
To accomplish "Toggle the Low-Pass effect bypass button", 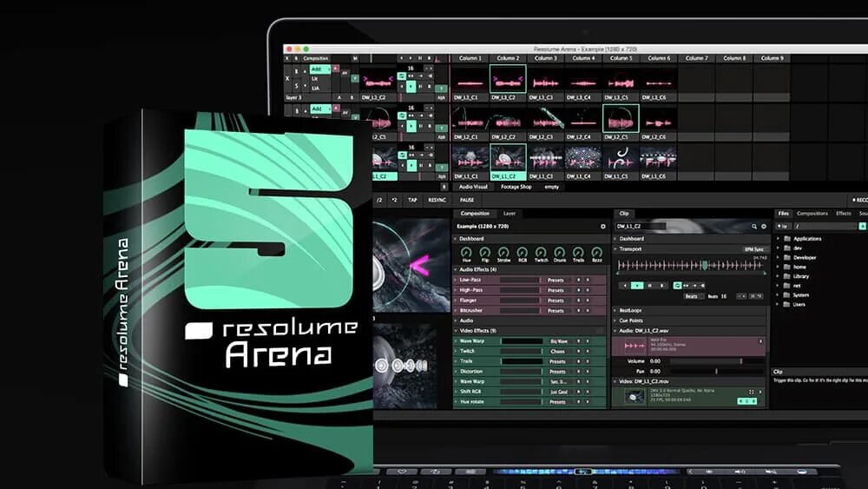I will pos(579,281).
